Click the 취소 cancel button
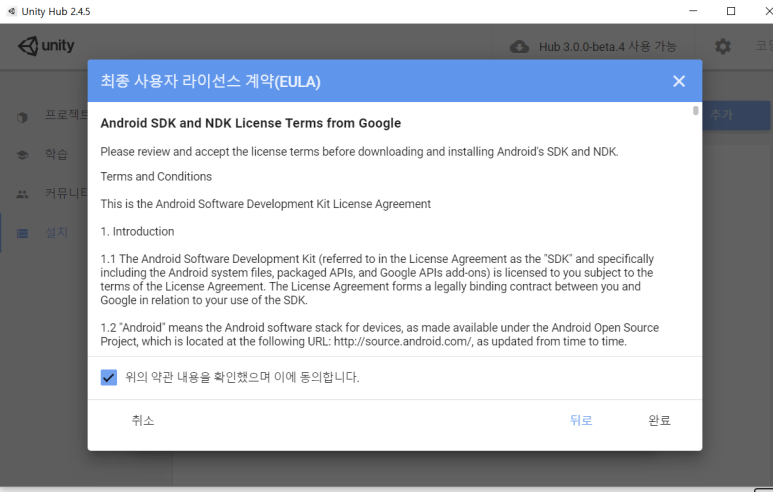 point(143,421)
